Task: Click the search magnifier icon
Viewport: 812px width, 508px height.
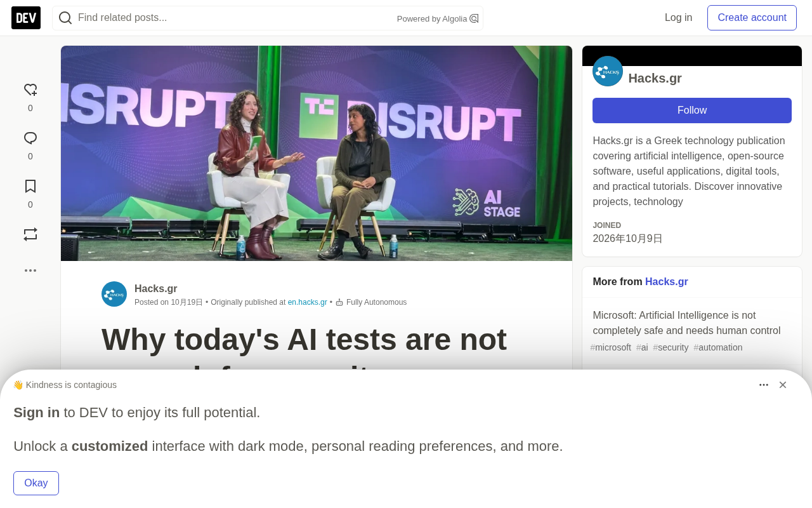Action: pos(65,18)
